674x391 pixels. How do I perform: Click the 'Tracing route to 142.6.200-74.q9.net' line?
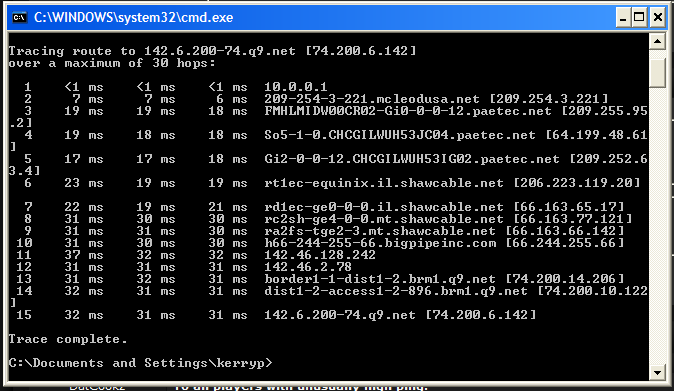click(213, 51)
